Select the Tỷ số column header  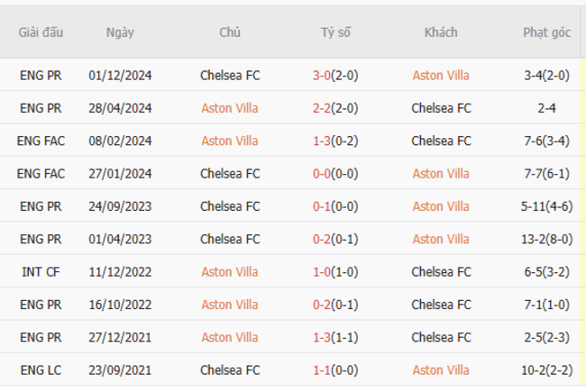(335, 32)
